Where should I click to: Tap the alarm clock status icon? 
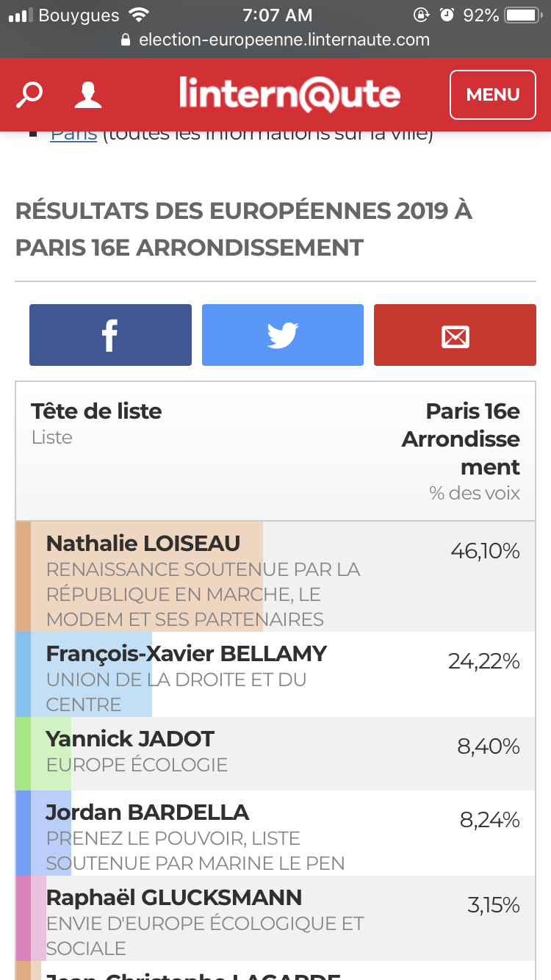pos(447,15)
